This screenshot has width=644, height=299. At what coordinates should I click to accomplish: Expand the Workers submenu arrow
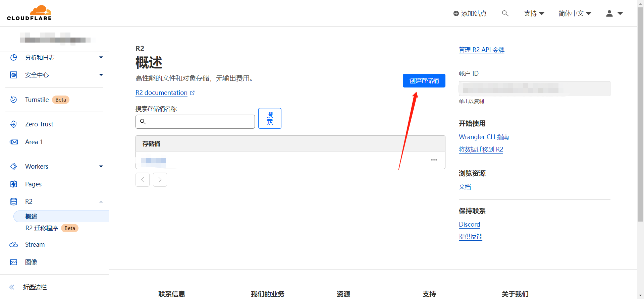(101, 167)
